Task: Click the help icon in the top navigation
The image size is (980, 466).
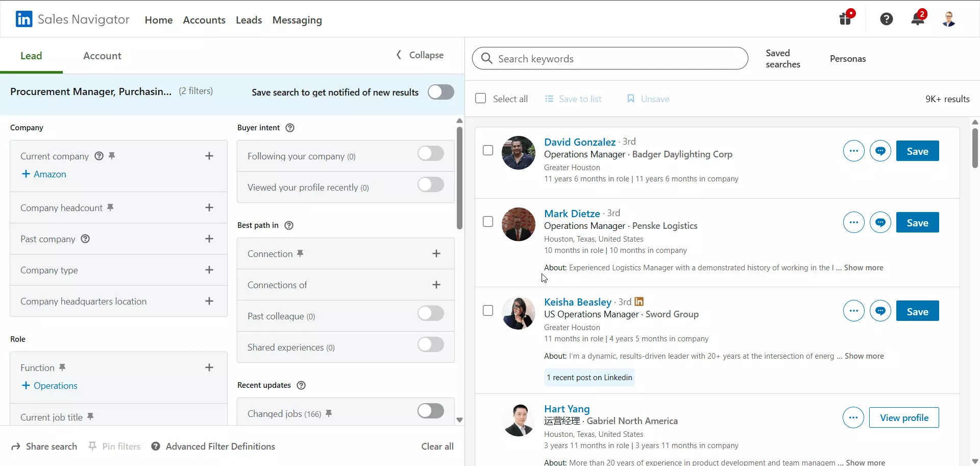Action: pos(887,18)
